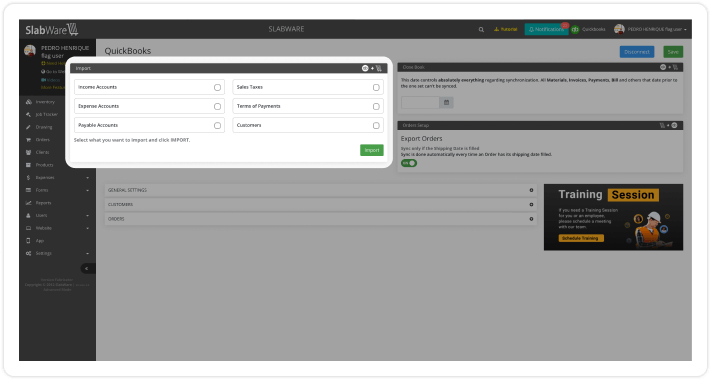The width and height of the screenshot is (711, 380).
Task: Check the Payable Accounts checkbox
Action: [217, 126]
